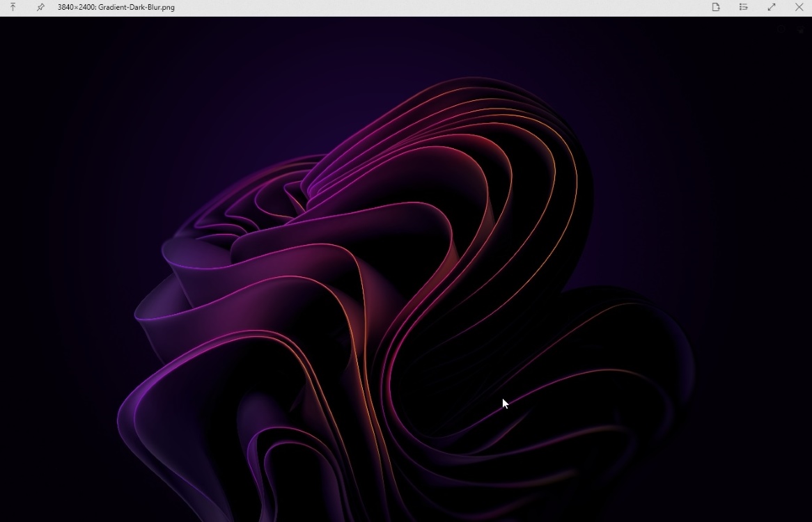Show image metadata via faint info icon
Viewport: 812px width, 522px height.
click(781, 30)
